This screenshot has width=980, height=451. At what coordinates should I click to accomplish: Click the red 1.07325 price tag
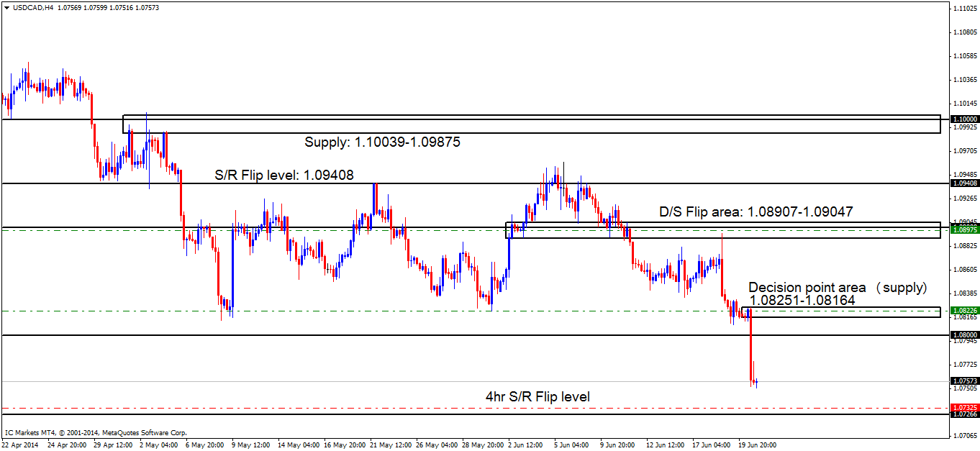(963, 407)
